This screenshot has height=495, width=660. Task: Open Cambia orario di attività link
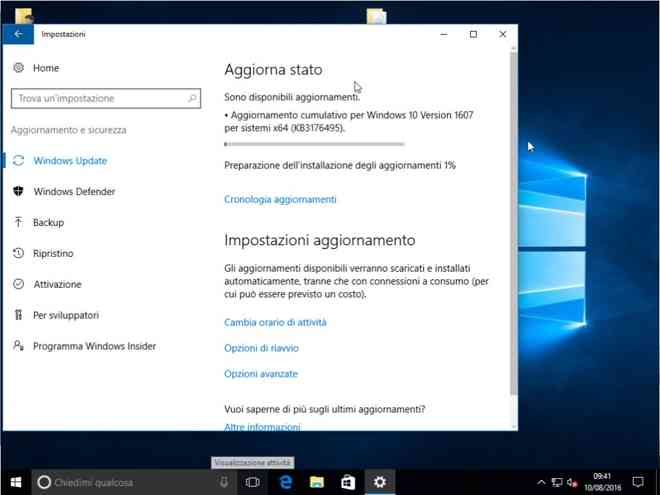[275, 322]
